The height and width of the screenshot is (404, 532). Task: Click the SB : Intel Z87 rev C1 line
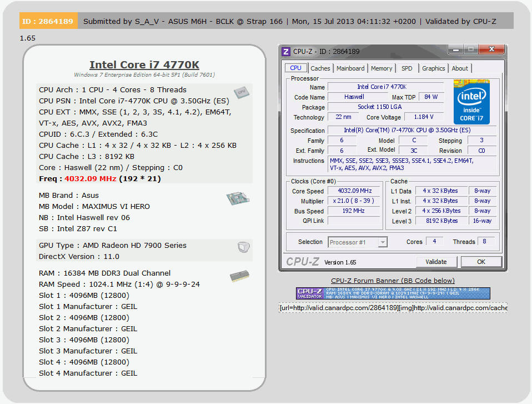pyautogui.click(x=78, y=229)
